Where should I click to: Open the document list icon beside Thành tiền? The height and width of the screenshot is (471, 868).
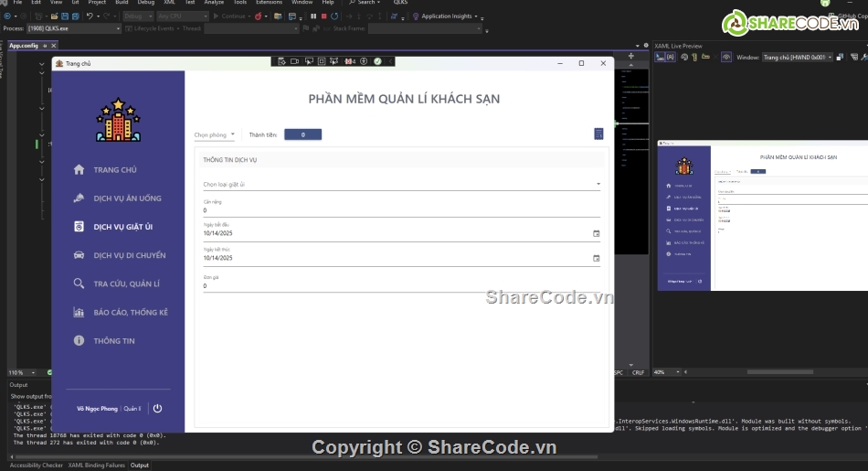[598, 134]
